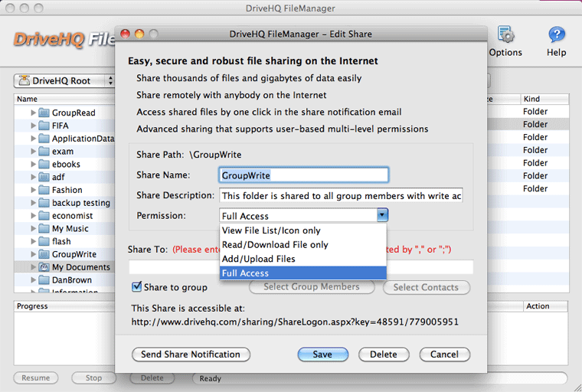Click the exam folder icon
This screenshot has height=392, width=582.
44,151
